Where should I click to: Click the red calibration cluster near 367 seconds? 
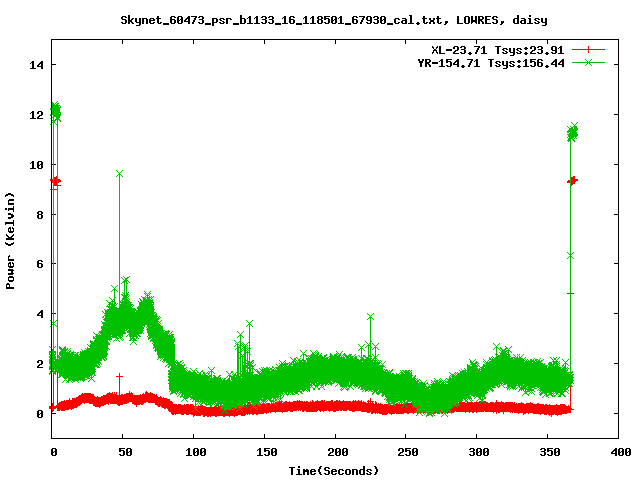coord(573,180)
